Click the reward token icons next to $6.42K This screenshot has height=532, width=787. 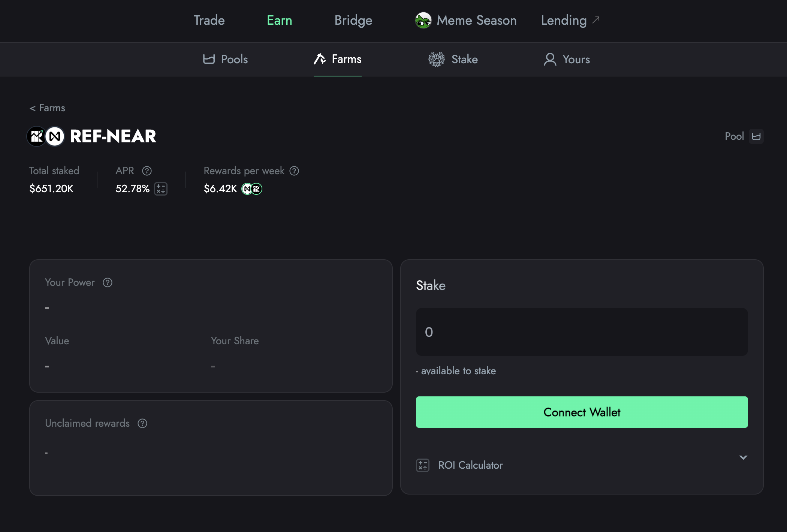pos(252,189)
